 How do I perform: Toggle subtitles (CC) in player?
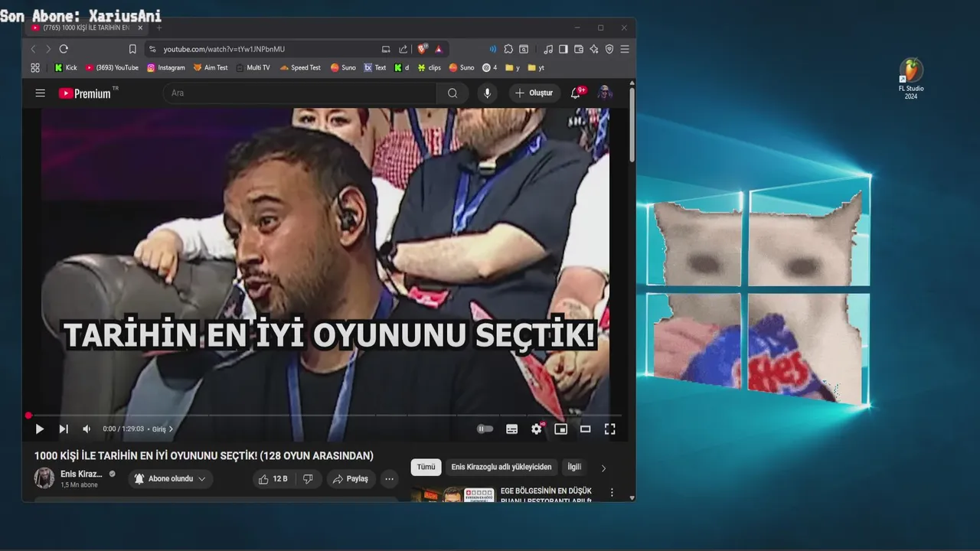coord(512,429)
